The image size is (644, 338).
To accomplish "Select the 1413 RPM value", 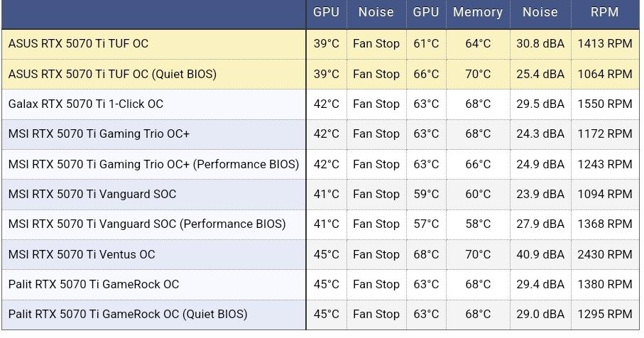I will [x=604, y=43].
